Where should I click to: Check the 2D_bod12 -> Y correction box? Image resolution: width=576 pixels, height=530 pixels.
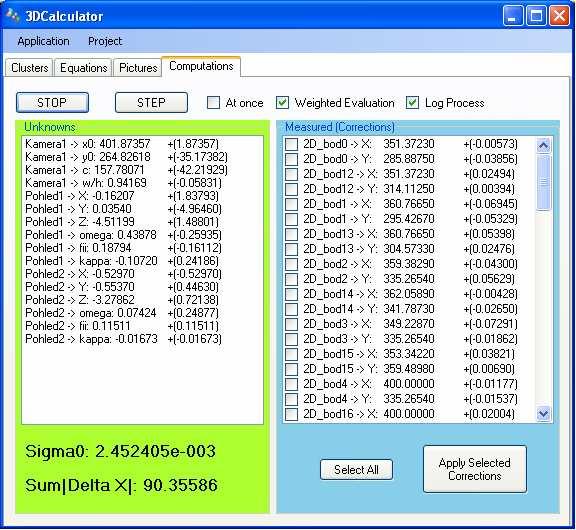point(291,189)
